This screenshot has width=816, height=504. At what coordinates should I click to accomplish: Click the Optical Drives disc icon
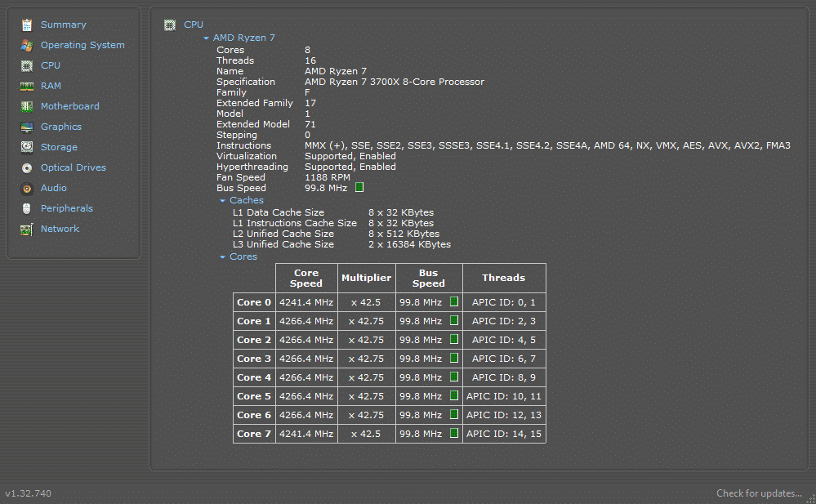click(x=27, y=168)
